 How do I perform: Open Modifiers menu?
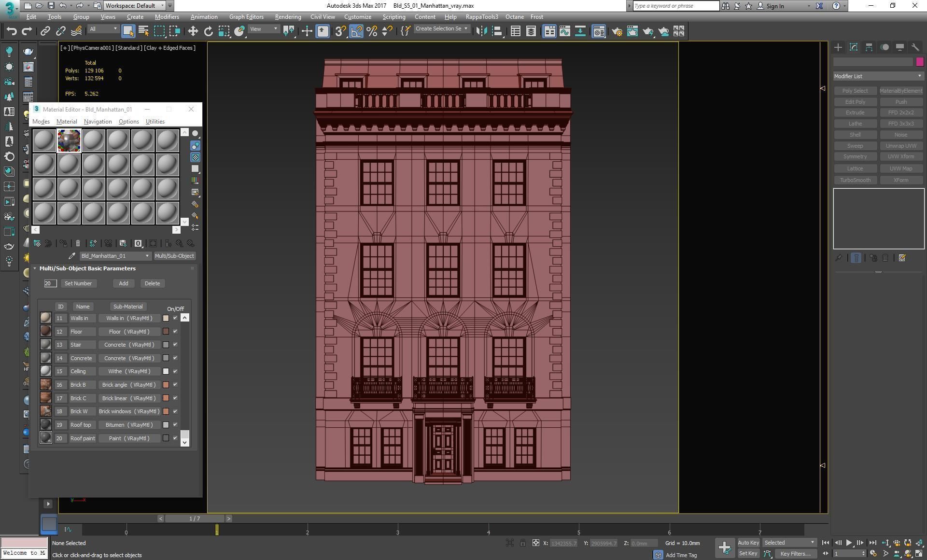(x=167, y=17)
